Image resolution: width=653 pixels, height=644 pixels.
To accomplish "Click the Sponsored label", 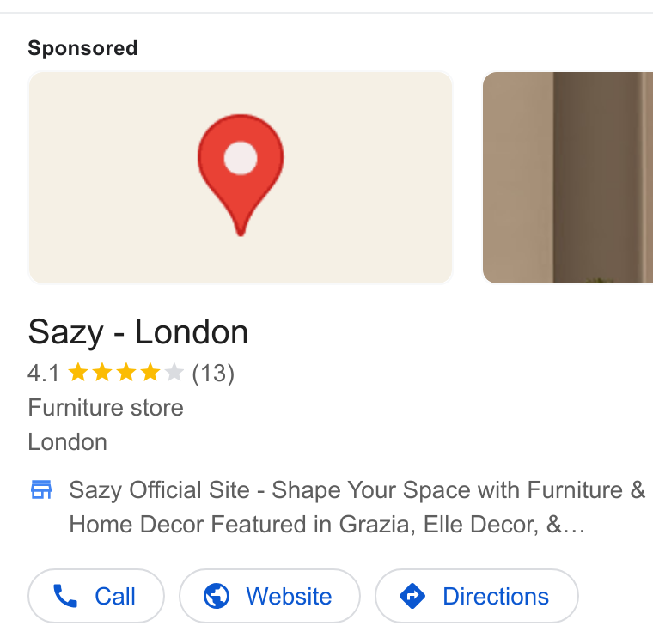I will point(82,48).
